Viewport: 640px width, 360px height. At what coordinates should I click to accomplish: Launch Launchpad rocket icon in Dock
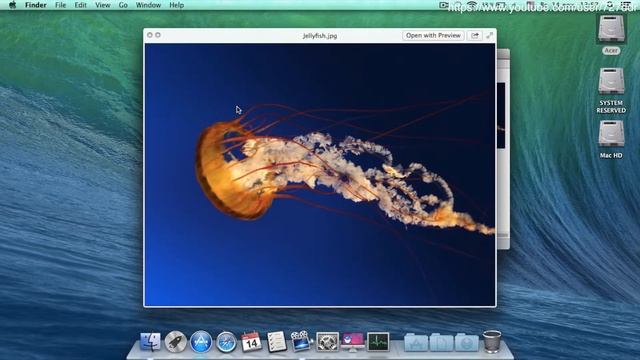(x=176, y=342)
